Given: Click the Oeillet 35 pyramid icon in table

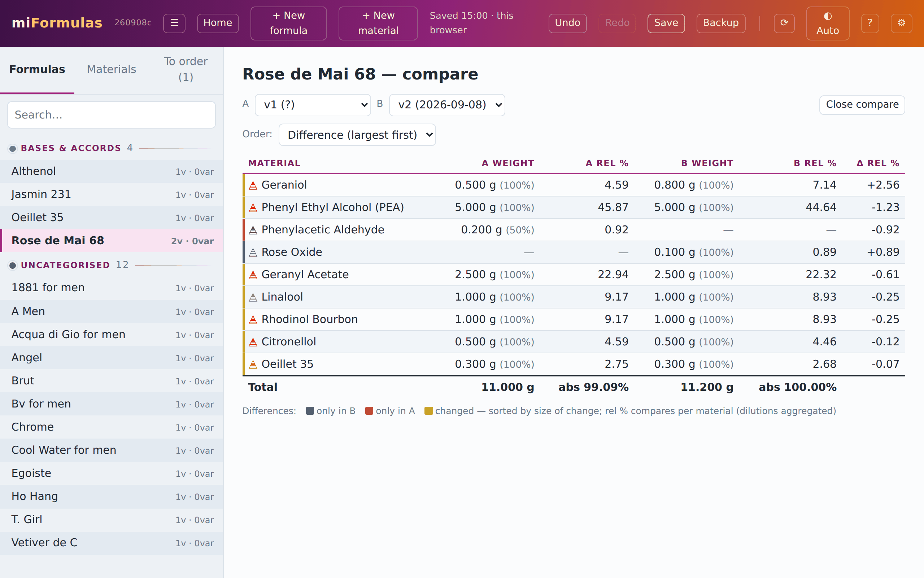Looking at the screenshot, I should 253,364.
